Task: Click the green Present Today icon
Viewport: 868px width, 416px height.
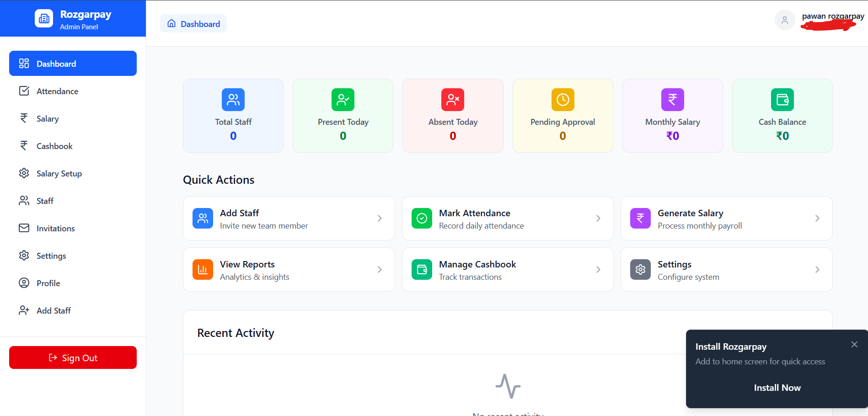Action: point(343,100)
